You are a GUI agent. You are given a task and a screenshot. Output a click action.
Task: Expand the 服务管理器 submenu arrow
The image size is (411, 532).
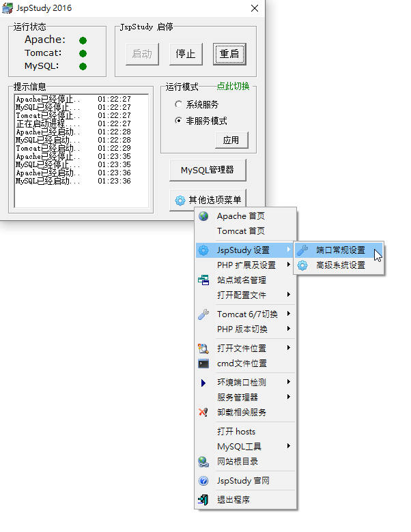point(288,397)
